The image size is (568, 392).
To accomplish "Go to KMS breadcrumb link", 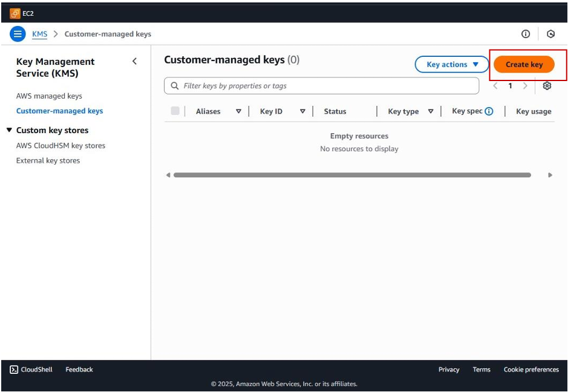I will (x=39, y=34).
